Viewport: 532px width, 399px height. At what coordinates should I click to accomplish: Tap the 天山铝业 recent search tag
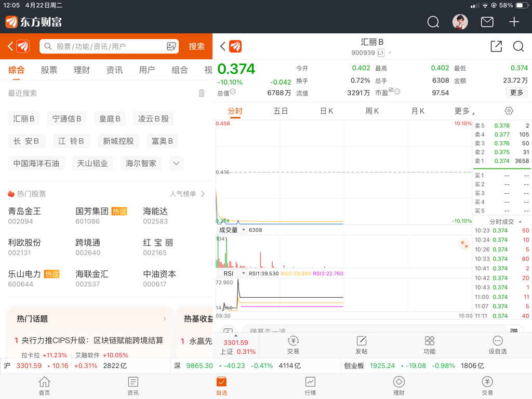point(92,163)
